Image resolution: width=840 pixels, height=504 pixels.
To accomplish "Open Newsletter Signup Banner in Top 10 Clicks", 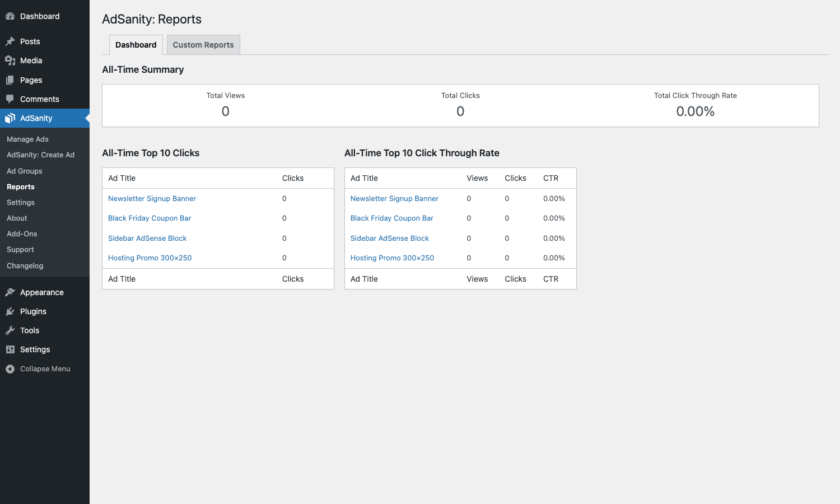I will pos(152,198).
